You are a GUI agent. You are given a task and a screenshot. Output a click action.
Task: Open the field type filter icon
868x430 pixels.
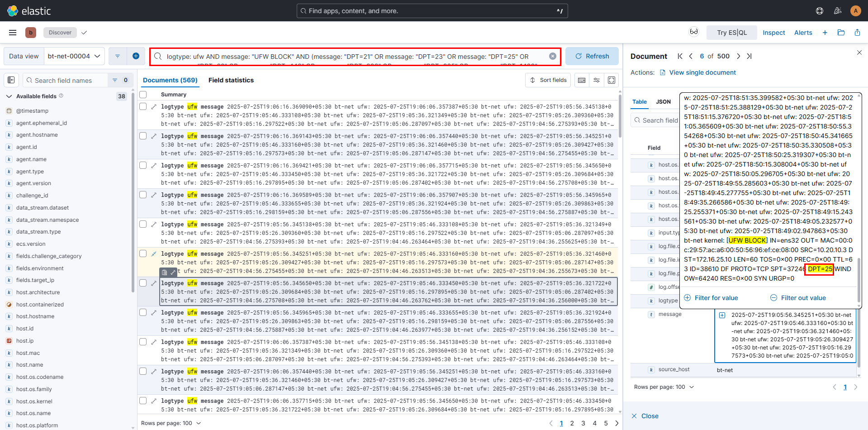pos(115,80)
